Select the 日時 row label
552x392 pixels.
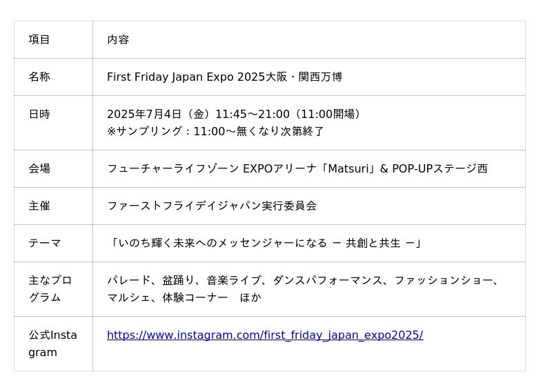pyautogui.click(x=39, y=115)
